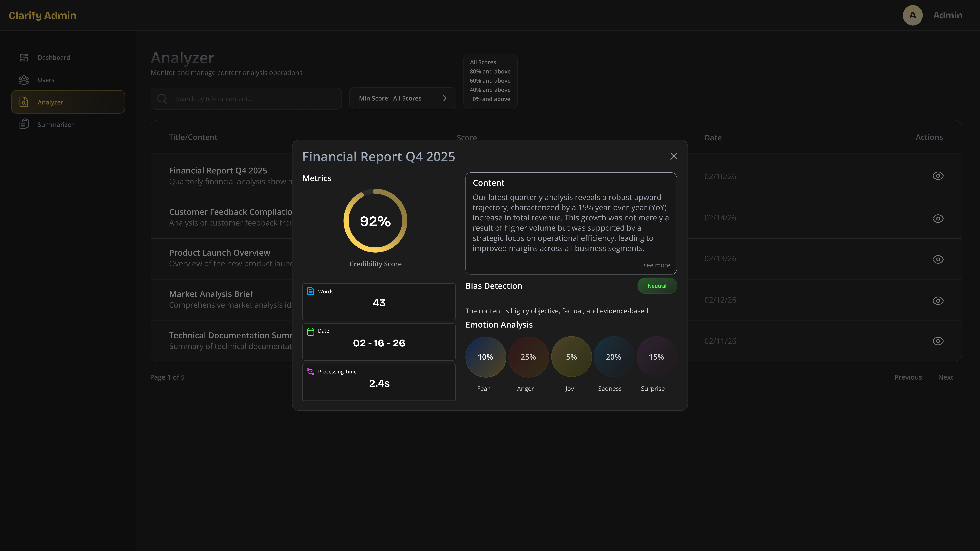Image resolution: width=980 pixels, height=551 pixels.
Task: Choose "80% and above" score filter
Action: point(490,71)
